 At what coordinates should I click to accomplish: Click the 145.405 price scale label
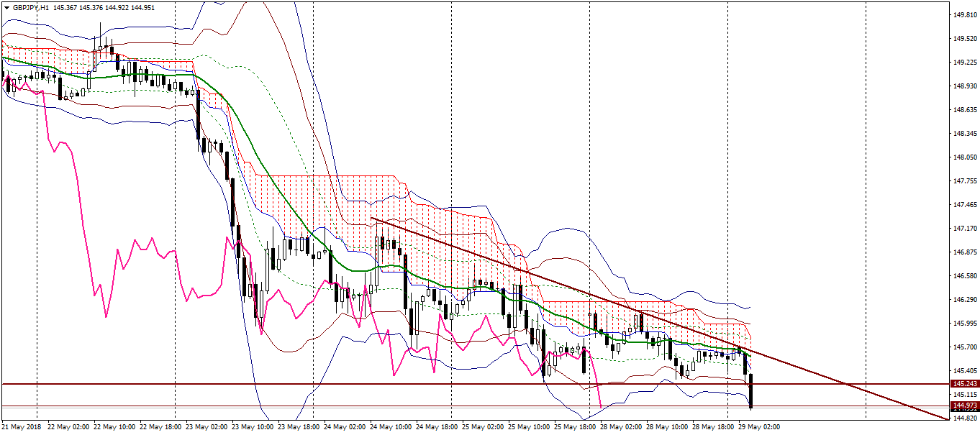click(964, 370)
